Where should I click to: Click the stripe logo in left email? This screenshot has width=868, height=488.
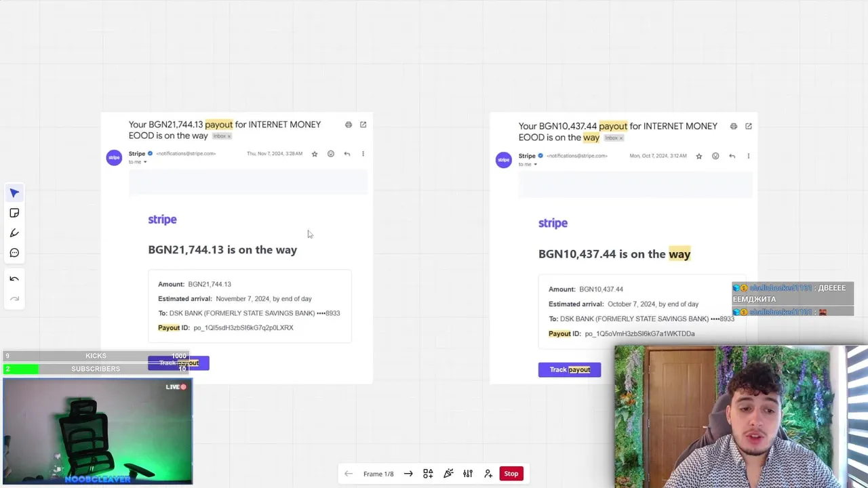pos(162,220)
